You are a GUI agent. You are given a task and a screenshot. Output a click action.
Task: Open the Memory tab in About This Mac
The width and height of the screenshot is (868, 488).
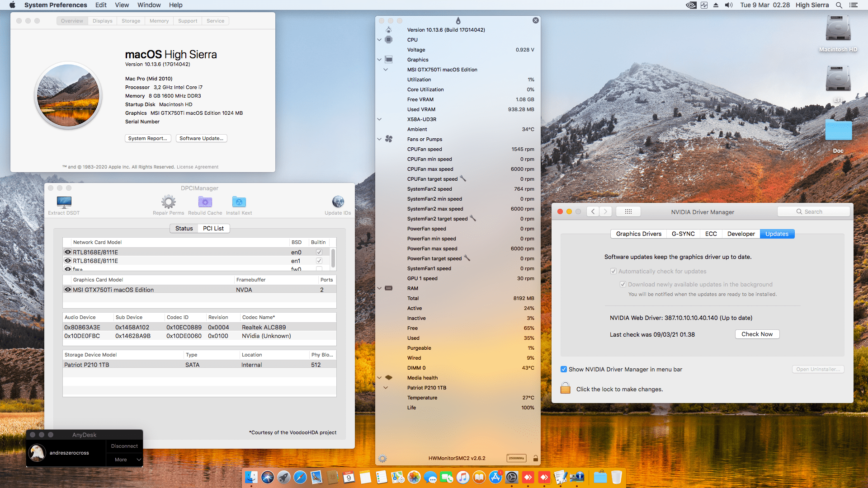tap(159, 21)
